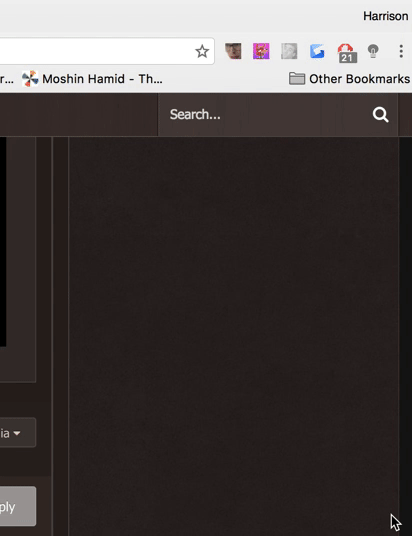
Task: Click the browser address bar
Action: tap(96, 51)
